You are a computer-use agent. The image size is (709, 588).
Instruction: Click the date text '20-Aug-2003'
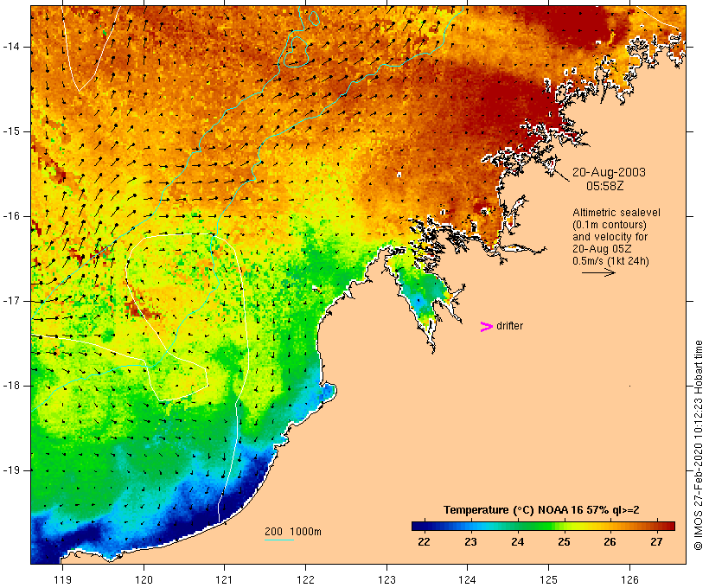tap(609, 172)
